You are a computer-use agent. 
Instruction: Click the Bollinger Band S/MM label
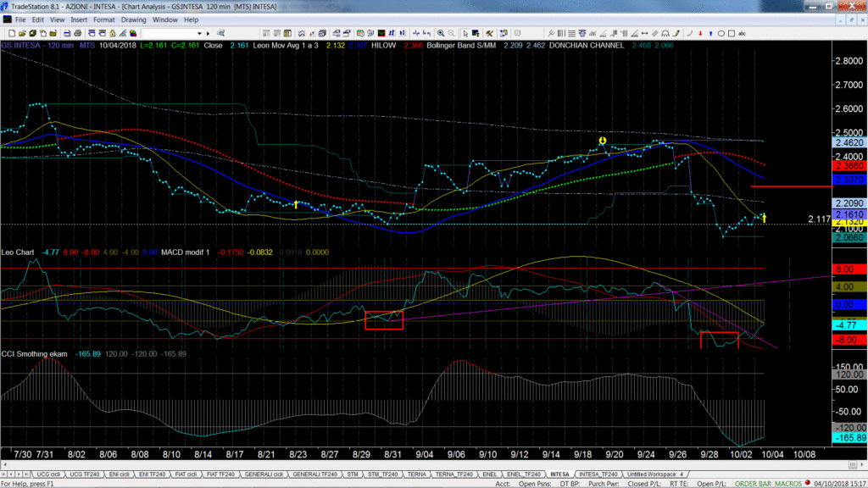tap(461, 46)
